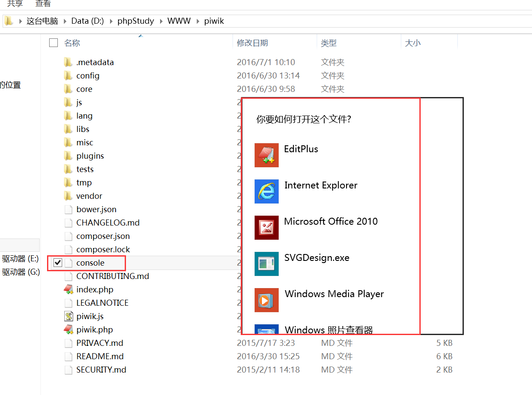This screenshot has height=395, width=532.
Task: Open the 共享 ribbon tab
Action: click(x=15, y=3)
